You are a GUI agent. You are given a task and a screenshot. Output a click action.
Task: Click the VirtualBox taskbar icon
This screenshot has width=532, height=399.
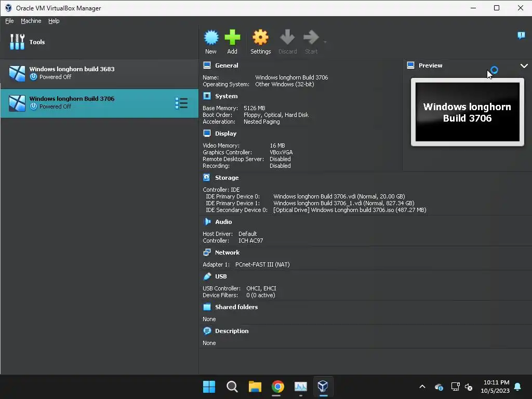(323, 387)
